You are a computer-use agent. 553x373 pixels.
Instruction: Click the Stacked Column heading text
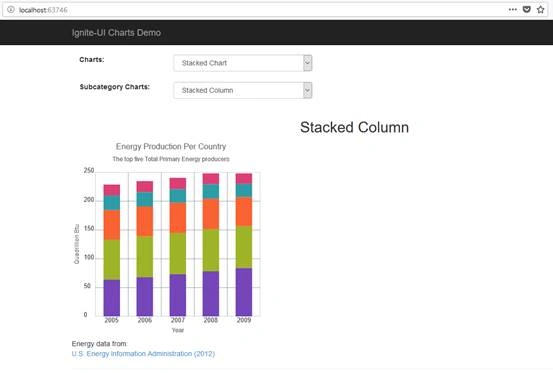coord(354,127)
